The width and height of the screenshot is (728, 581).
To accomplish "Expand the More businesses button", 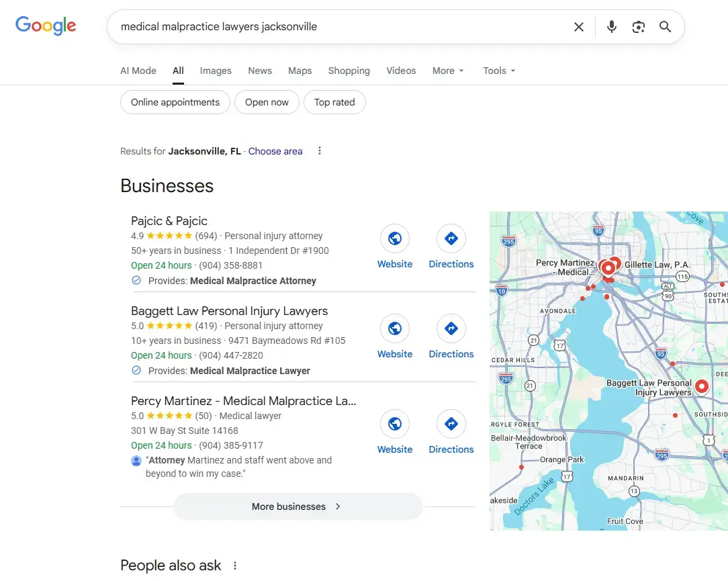I will (x=298, y=506).
